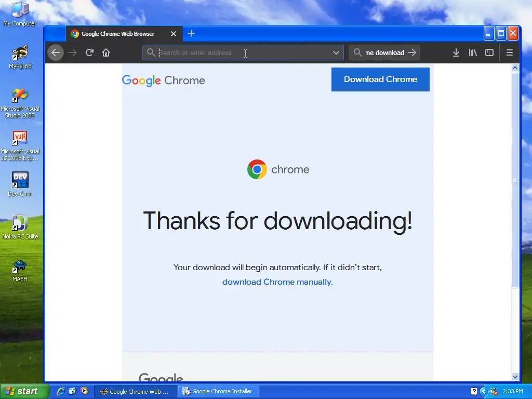Select the Nokia PC Suite shortcut
Screen dimensions: 532x399
click(20, 227)
